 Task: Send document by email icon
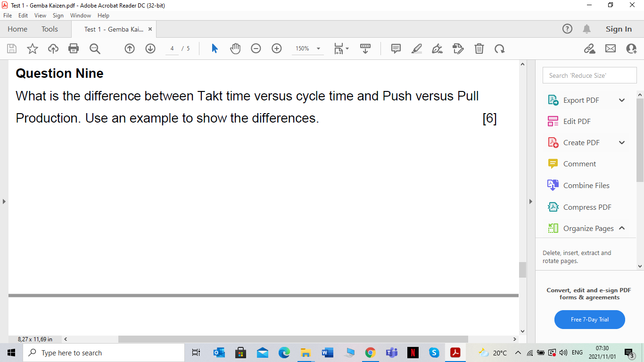[x=610, y=49]
